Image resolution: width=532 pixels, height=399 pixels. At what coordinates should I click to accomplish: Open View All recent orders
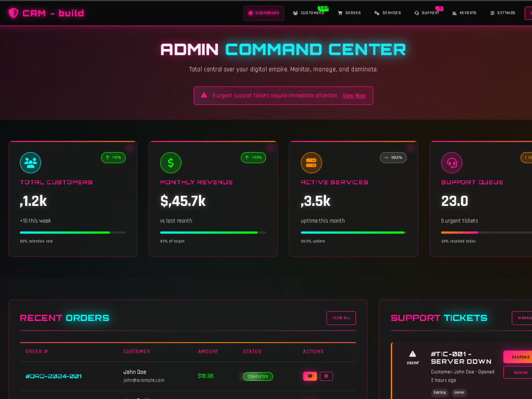[341, 318]
